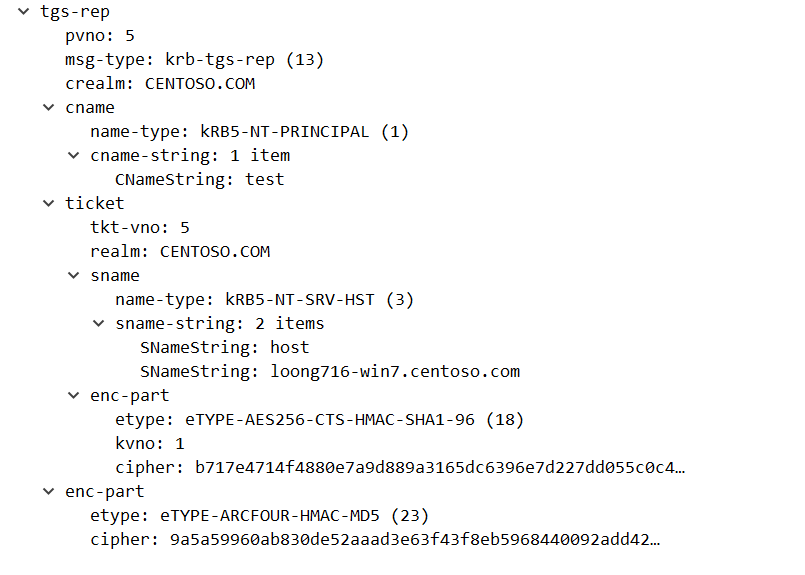Select msg-type krb-tgs-rep row

[x=195, y=60]
